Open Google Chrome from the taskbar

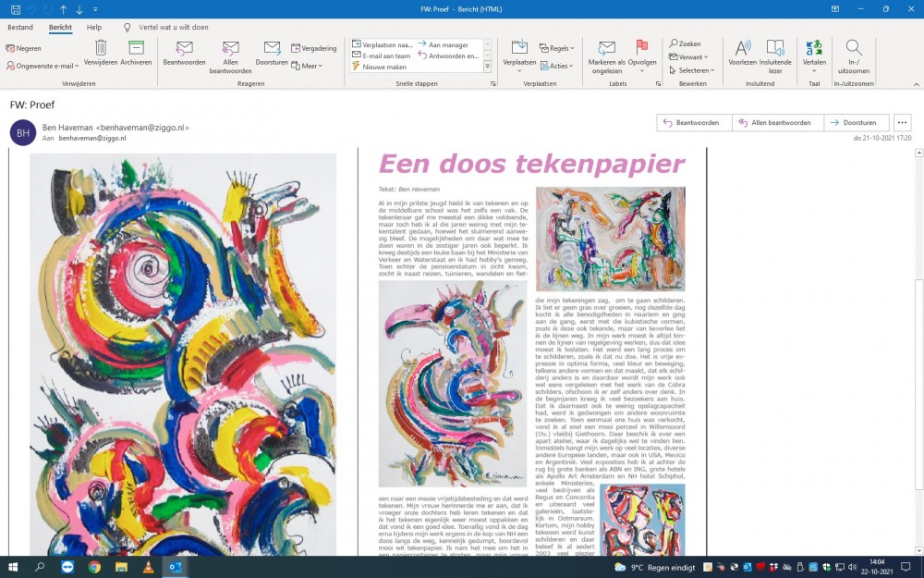(94, 568)
